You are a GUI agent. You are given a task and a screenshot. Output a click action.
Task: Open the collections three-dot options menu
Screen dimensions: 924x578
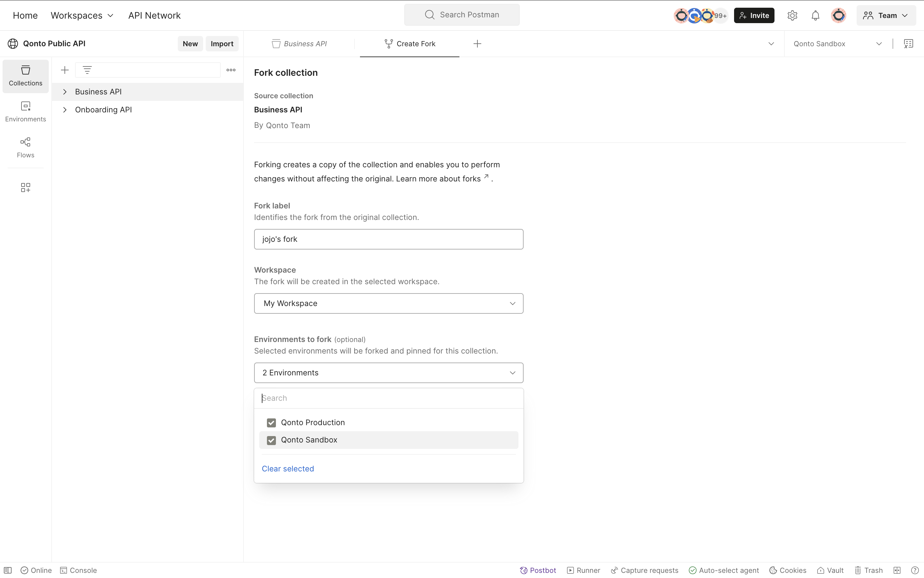tap(231, 70)
